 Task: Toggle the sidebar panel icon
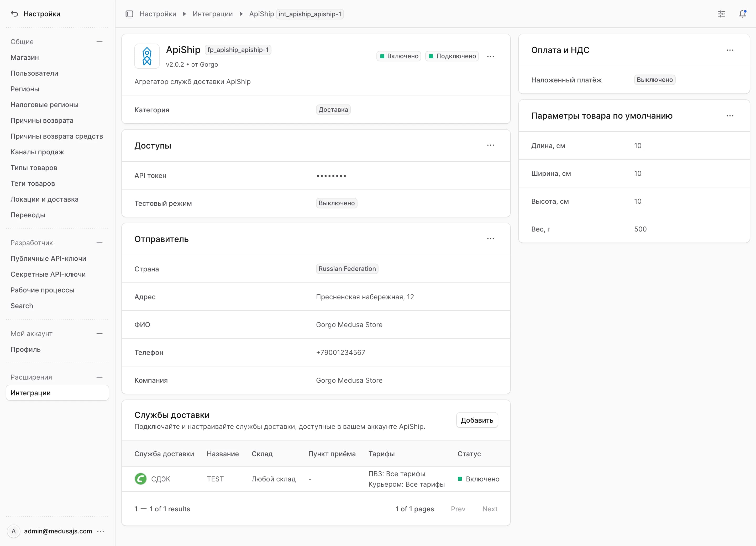(x=129, y=14)
